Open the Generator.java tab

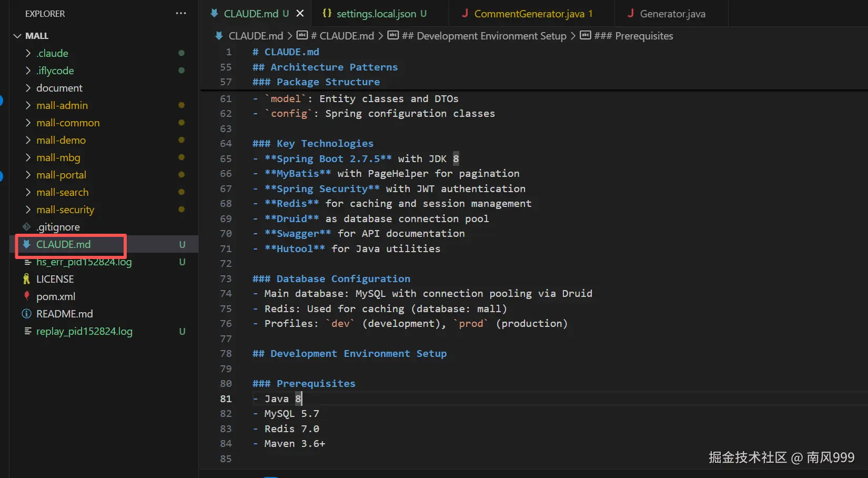[672, 14]
